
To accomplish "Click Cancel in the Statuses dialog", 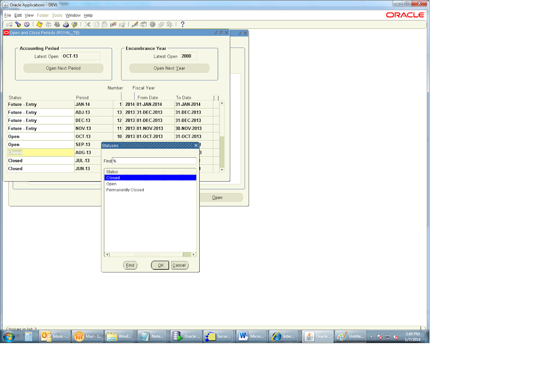I will click(179, 265).
